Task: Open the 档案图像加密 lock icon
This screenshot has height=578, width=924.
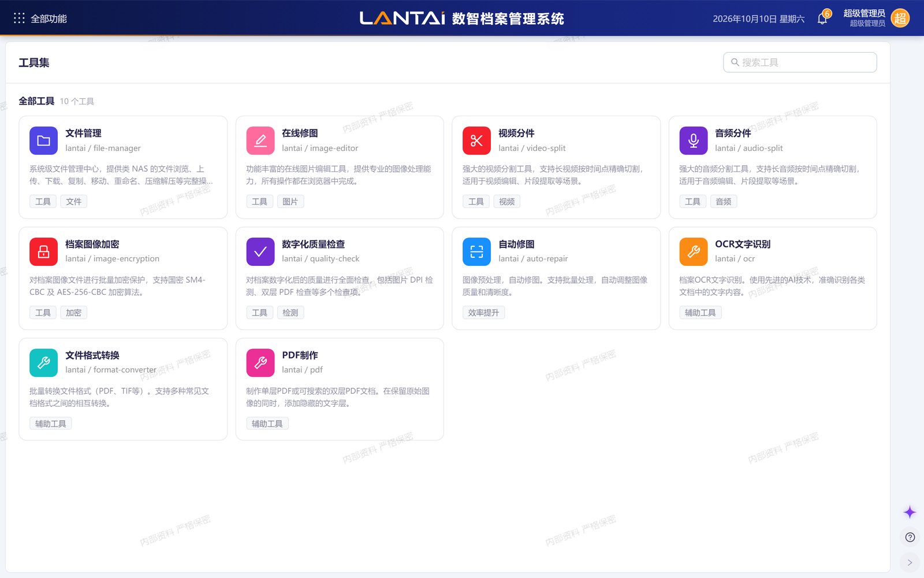Action: tap(43, 251)
